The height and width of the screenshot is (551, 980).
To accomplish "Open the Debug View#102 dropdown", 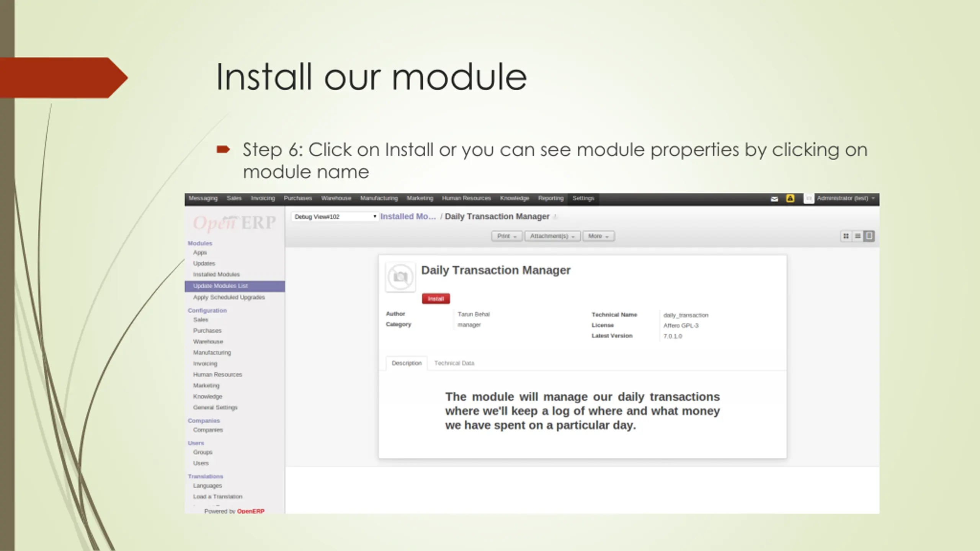I will 335,217.
